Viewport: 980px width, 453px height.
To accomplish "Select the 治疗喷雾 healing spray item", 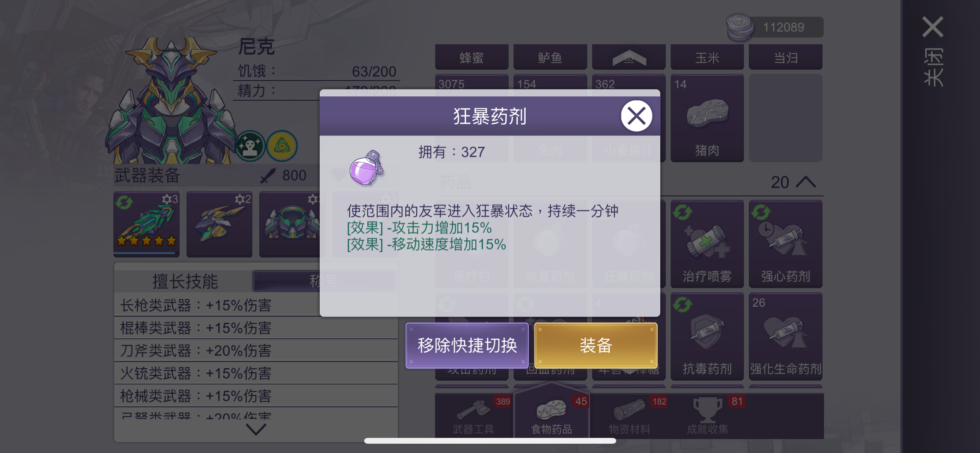I will (707, 244).
